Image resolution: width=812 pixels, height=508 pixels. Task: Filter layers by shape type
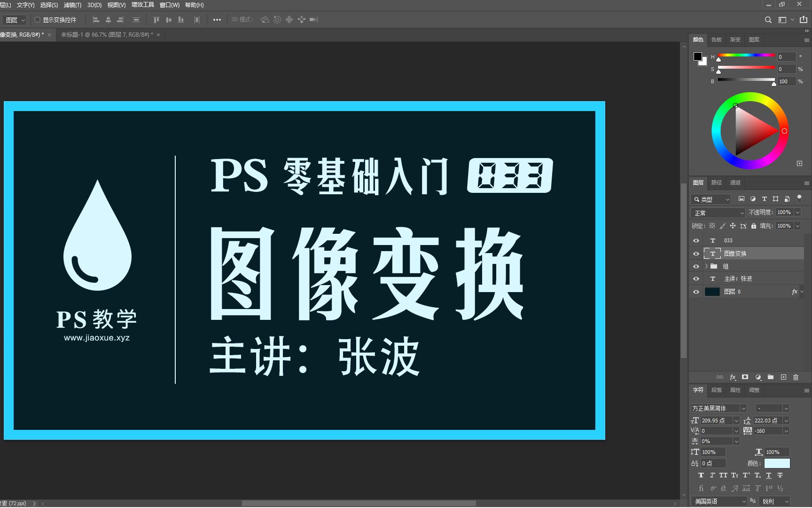(x=775, y=199)
